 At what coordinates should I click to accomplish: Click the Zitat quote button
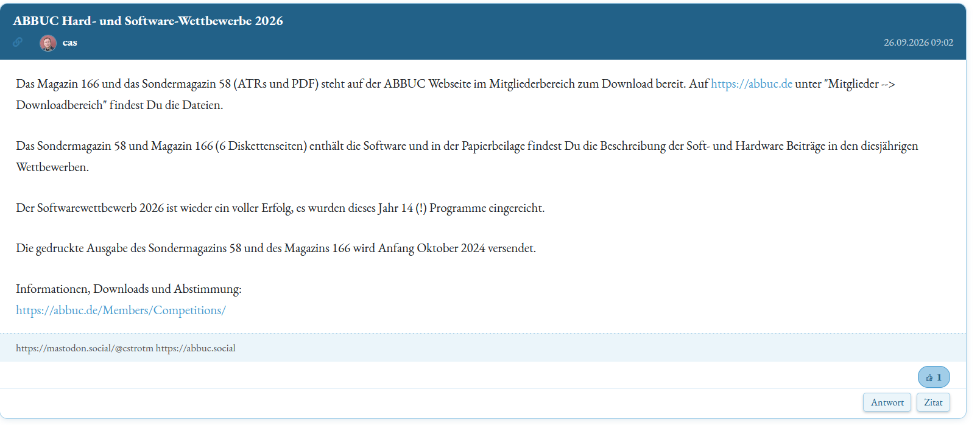(x=933, y=402)
